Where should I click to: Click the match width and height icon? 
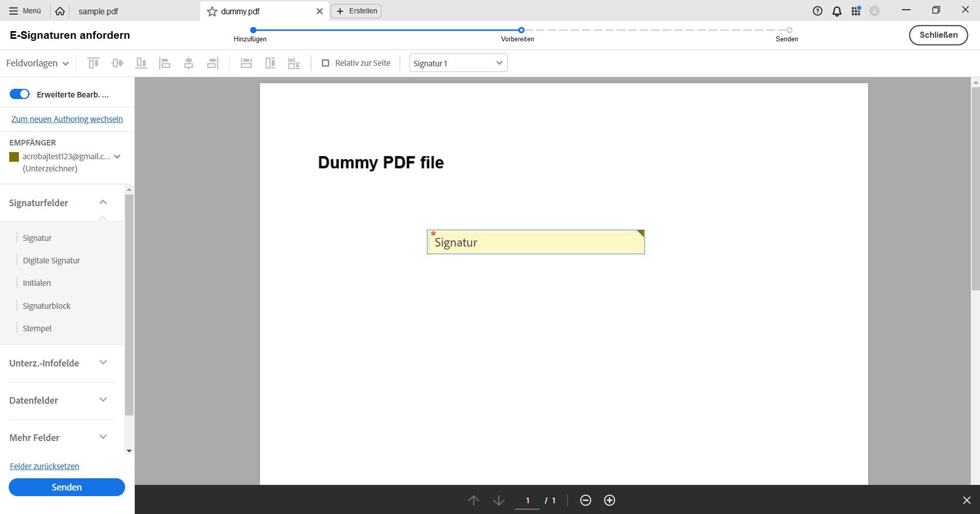coord(294,63)
